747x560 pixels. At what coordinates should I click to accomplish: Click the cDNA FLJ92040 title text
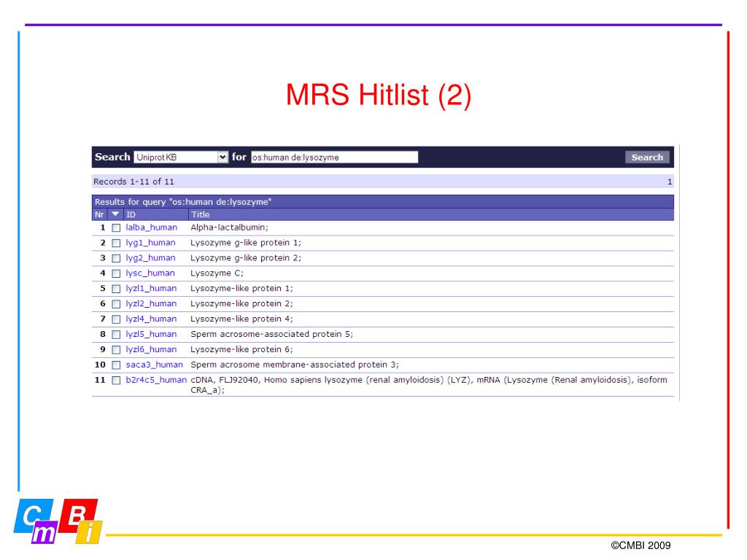click(x=429, y=385)
